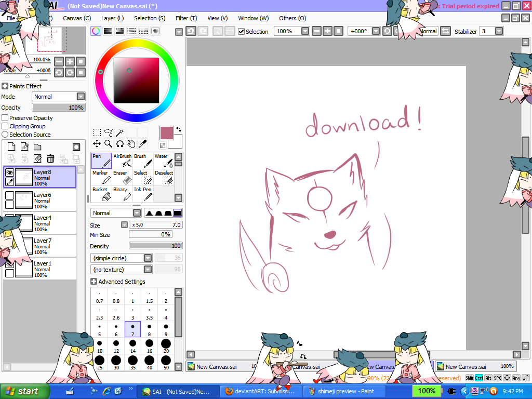Viewport: 532px width, 399px height.
Task: Open the simple circle brush shape dropdown
Action: click(148, 258)
